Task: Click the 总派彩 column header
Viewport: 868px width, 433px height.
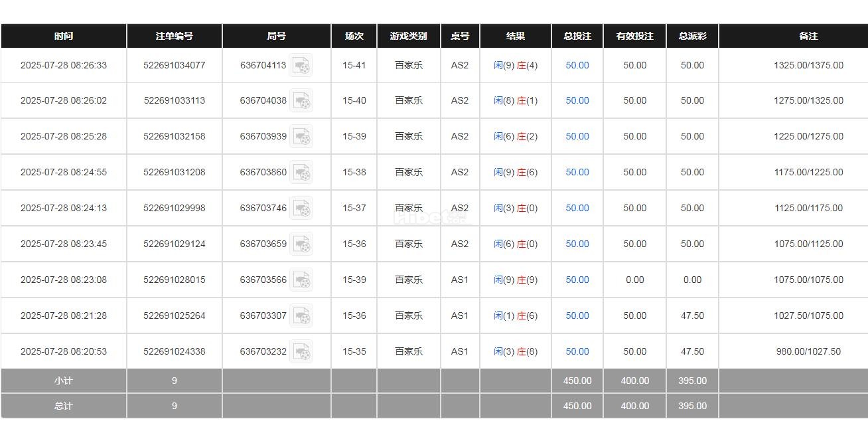Action: click(x=692, y=36)
